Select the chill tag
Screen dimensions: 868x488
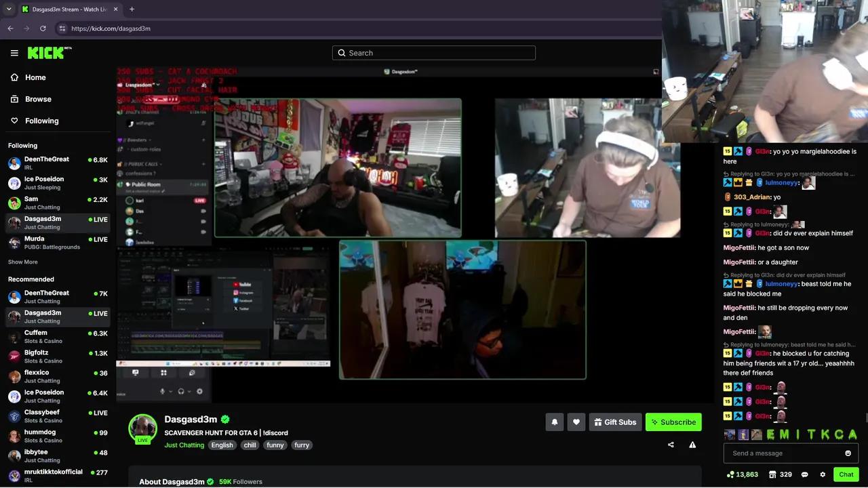[x=250, y=445]
